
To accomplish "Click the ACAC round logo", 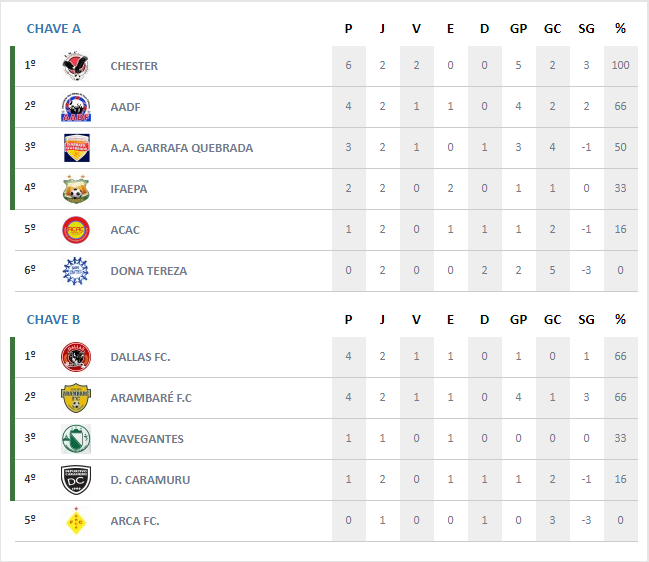I will 76,230.
